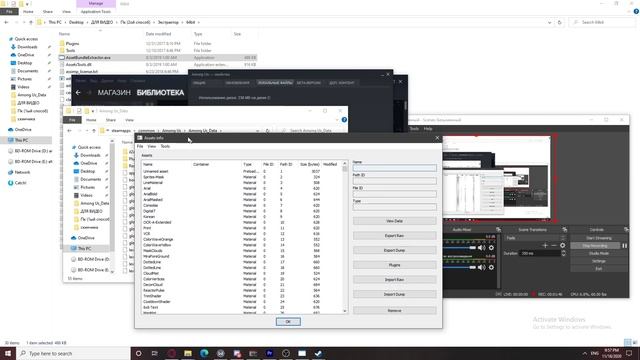
Task: Open OBS Studio from the taskbar
Action: coord(286,353)
